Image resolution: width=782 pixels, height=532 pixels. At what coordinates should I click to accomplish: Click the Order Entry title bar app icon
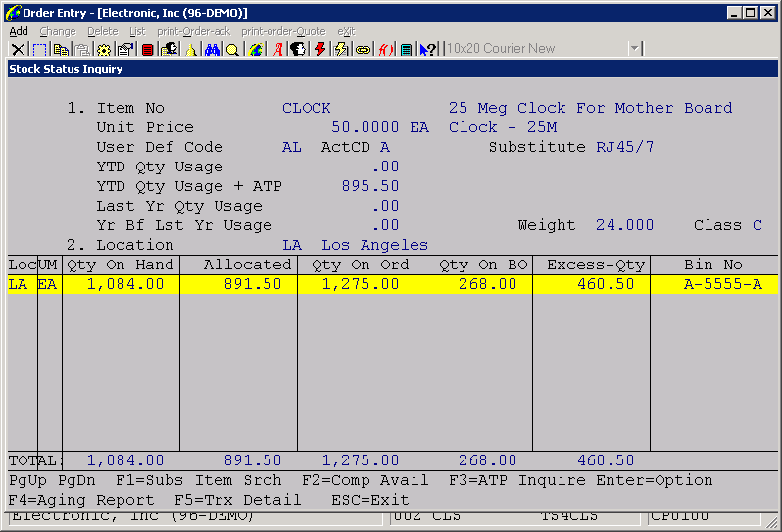(14, 13)
